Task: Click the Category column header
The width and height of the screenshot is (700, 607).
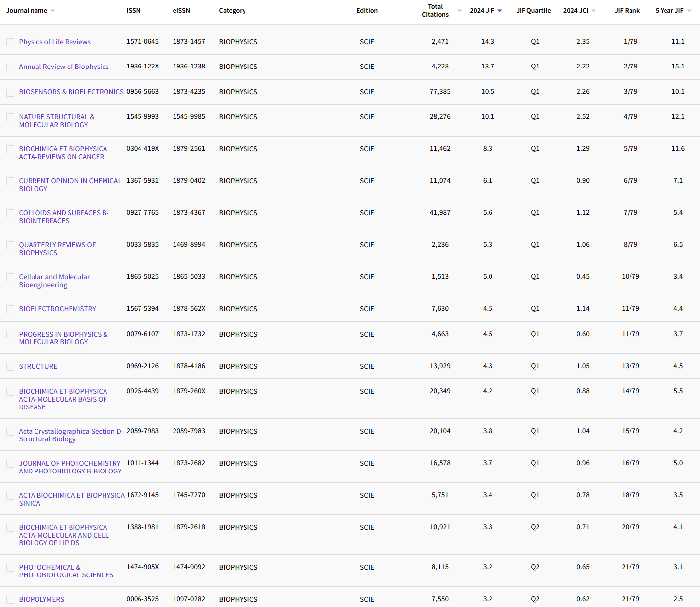Action: [x=232, y=10]
